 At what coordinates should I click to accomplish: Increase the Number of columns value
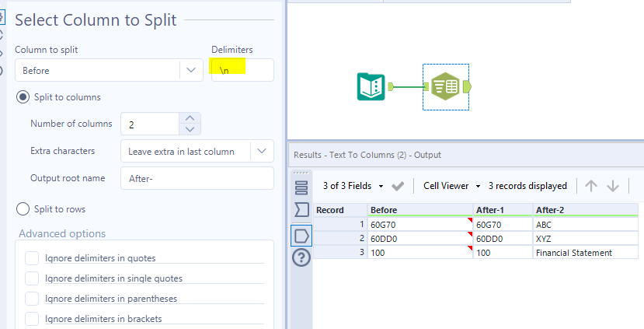pos(191,118)
